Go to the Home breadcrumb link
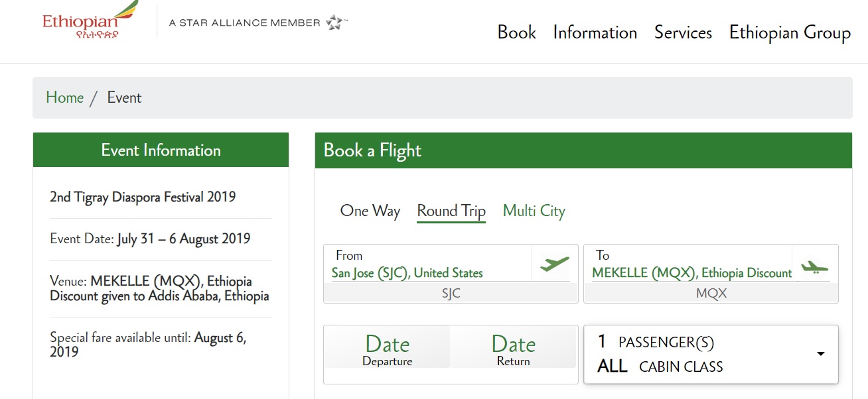Image resolution: width=868 pixels, height=399 pixels. pos(64,97)
